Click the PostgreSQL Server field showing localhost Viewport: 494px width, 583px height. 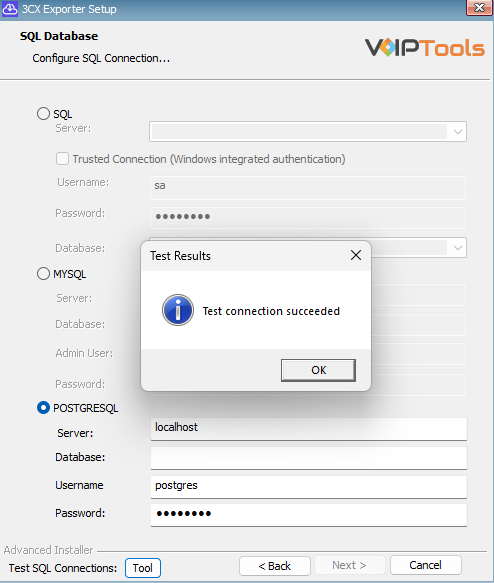coord(309,429)
